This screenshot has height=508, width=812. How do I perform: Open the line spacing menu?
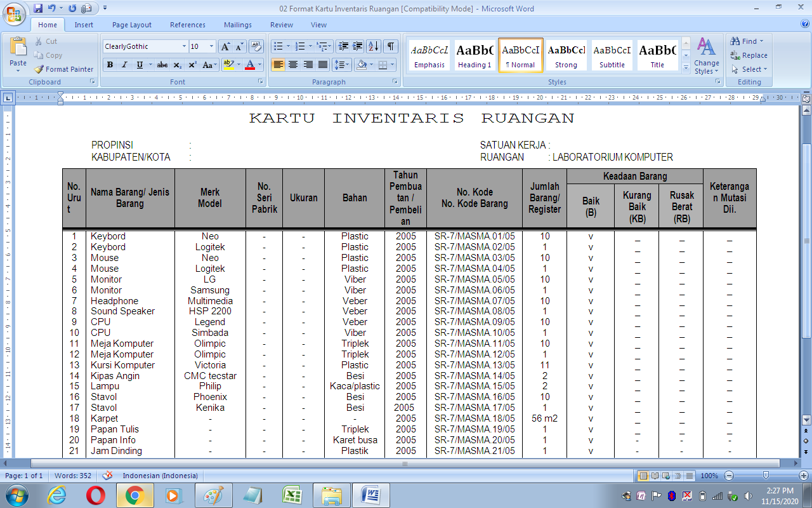pyautogui.click(x=342, y=65)
